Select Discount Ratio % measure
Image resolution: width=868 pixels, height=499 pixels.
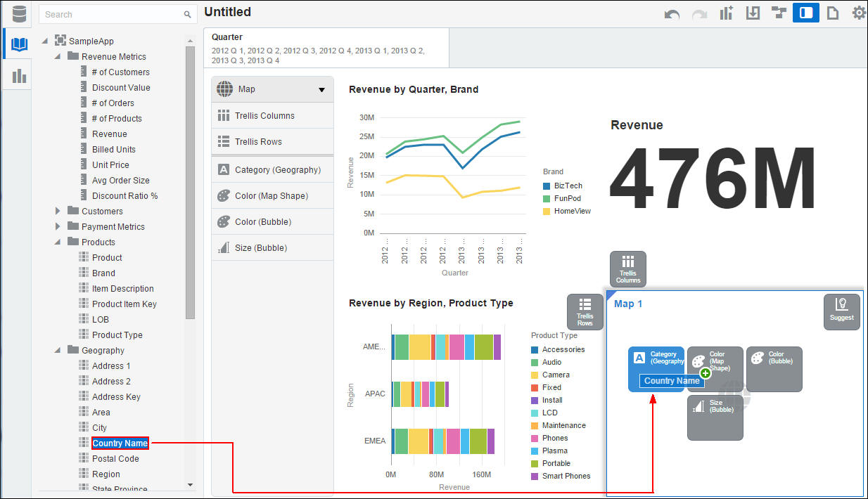pos(125,195)
